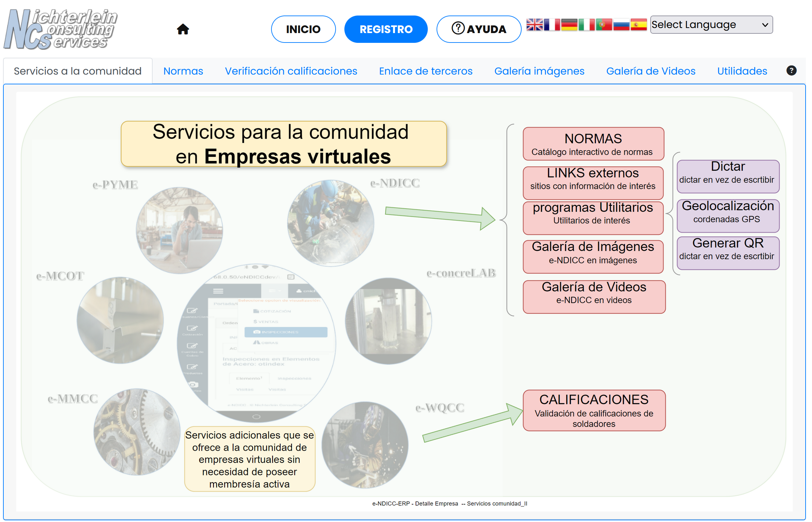Click the e-WQCC welder thumbnail
The width and height of the screenshot is (812, 522).
[x=365, y=445]
